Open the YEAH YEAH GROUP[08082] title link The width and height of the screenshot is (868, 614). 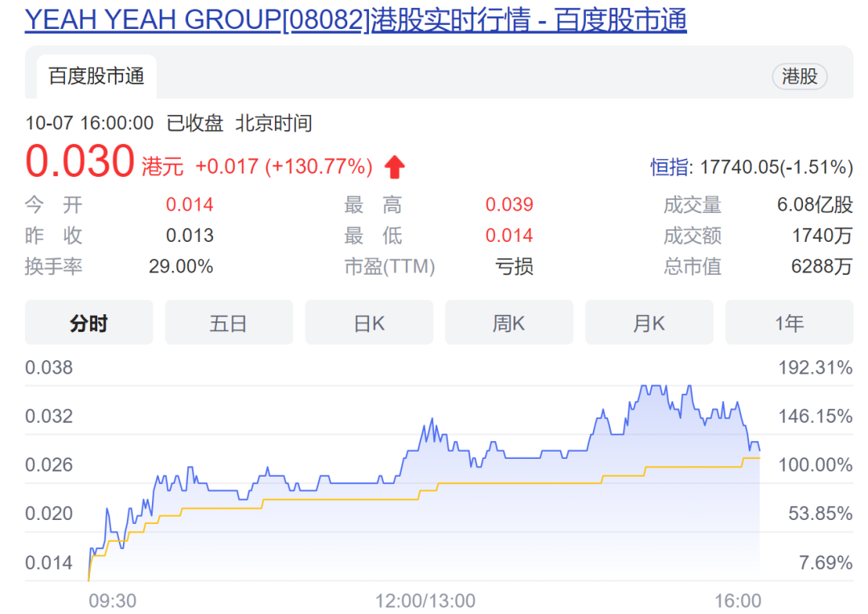click(x=356, y=19)
